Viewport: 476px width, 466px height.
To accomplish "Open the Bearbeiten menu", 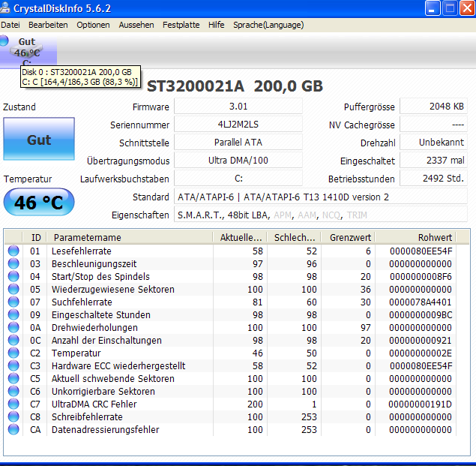I will pos(48,25).
